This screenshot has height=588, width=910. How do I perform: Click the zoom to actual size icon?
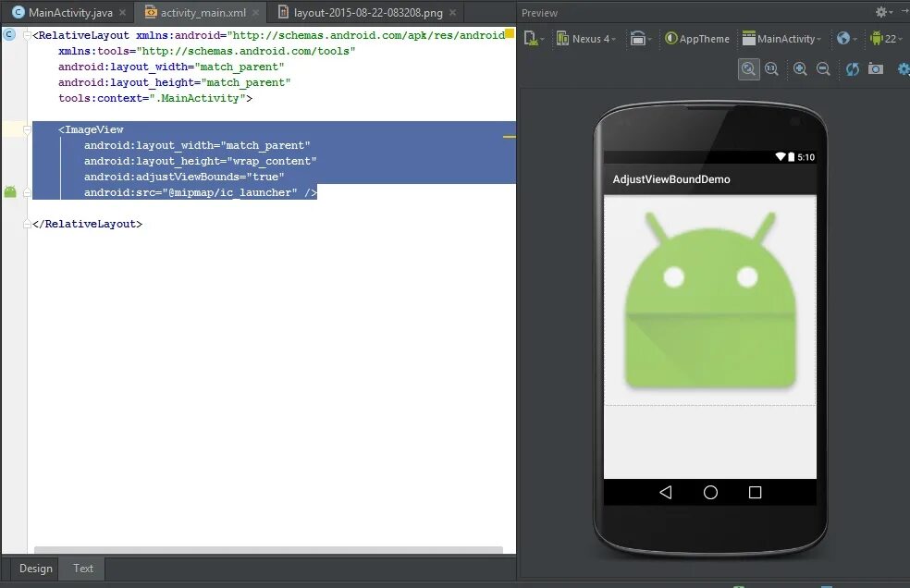click(772, 69)
